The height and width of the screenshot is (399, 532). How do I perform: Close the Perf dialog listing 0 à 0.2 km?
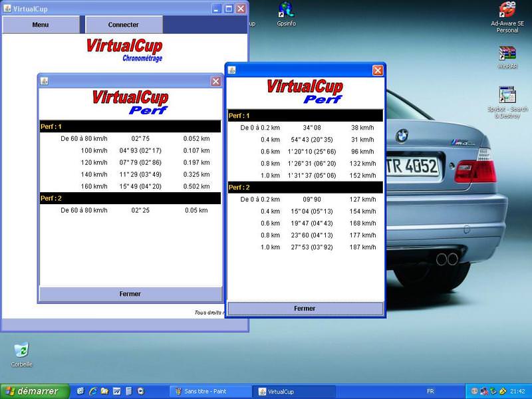378,70
